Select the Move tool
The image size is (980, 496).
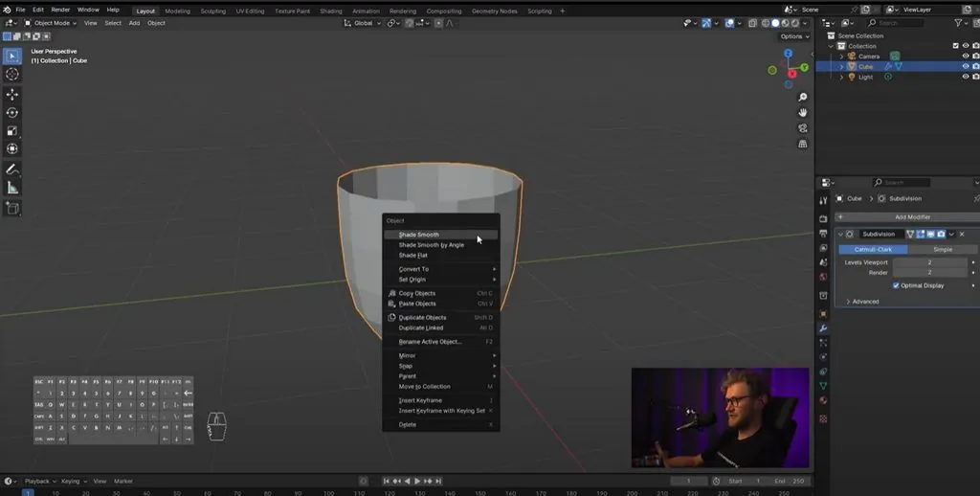tap(11, 95)
